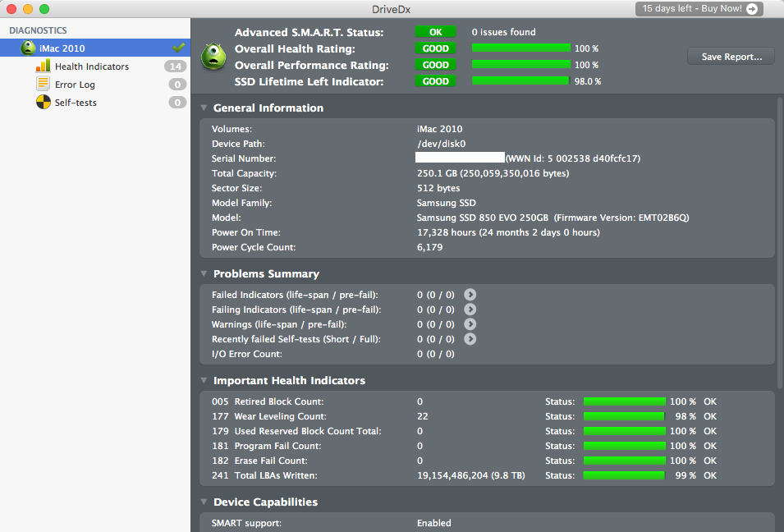Open Health Indicators in the sidebar
Image resolution: width=784 pixels, height=532 pixels.
click(x=95, y=66)
